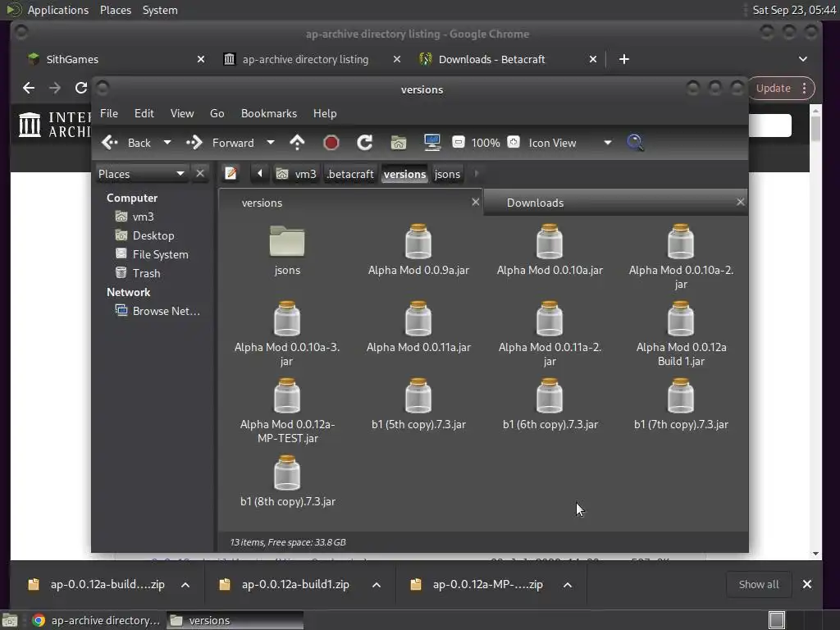Select b1 (5th copy).7.3.jar file
Viewport: 840px width, 630px height.
click(x=418, y=403)
